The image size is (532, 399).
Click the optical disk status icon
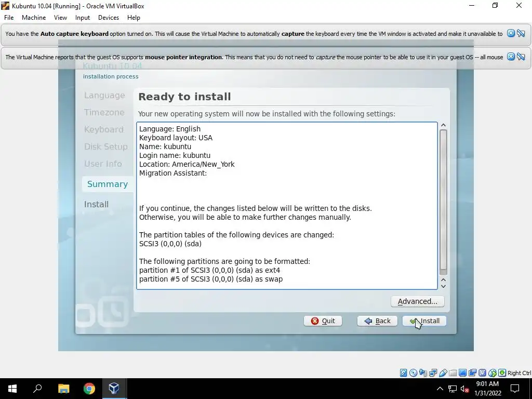(x=413, y=373)
